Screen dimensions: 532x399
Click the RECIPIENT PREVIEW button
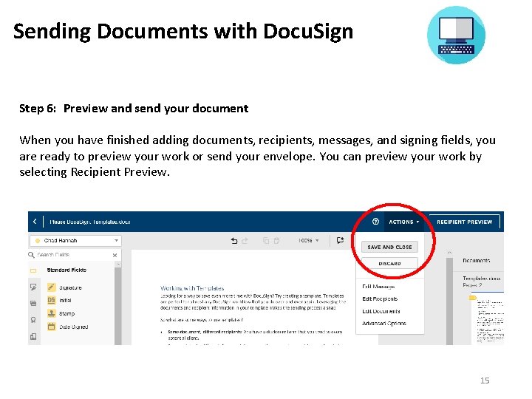tap(465, 222)
